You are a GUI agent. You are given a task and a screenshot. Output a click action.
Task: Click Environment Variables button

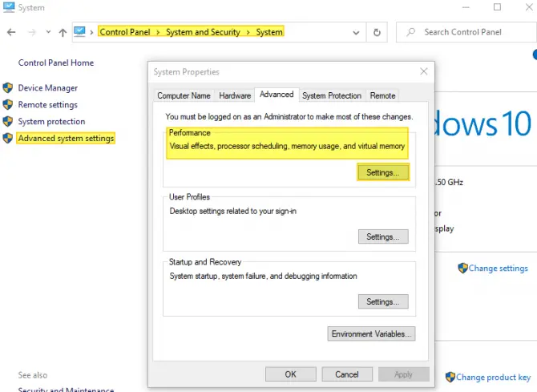pyautogui.click(x=371, y=333)
